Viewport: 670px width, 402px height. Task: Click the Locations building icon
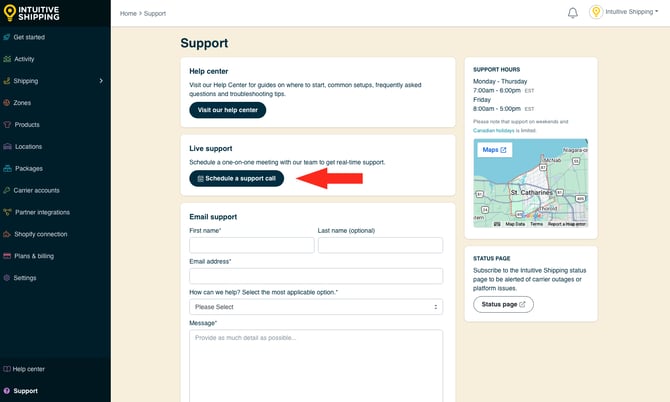click(7, 146)
